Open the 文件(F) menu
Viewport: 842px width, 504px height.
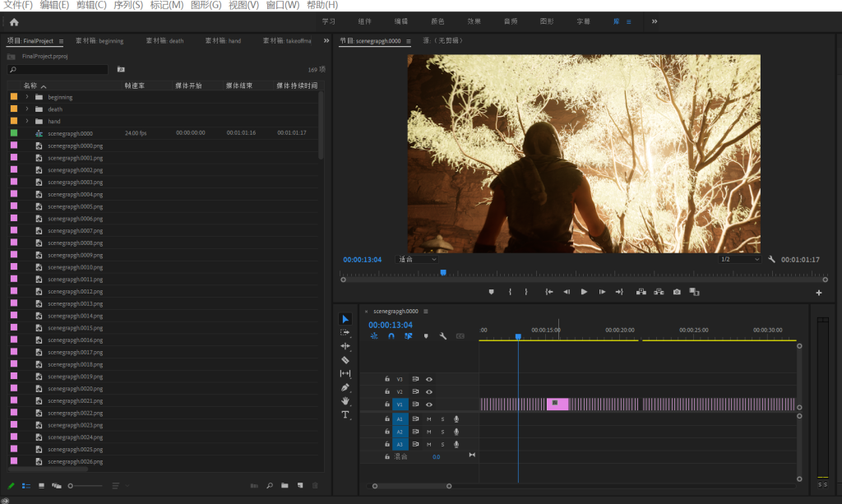(18, 5)
